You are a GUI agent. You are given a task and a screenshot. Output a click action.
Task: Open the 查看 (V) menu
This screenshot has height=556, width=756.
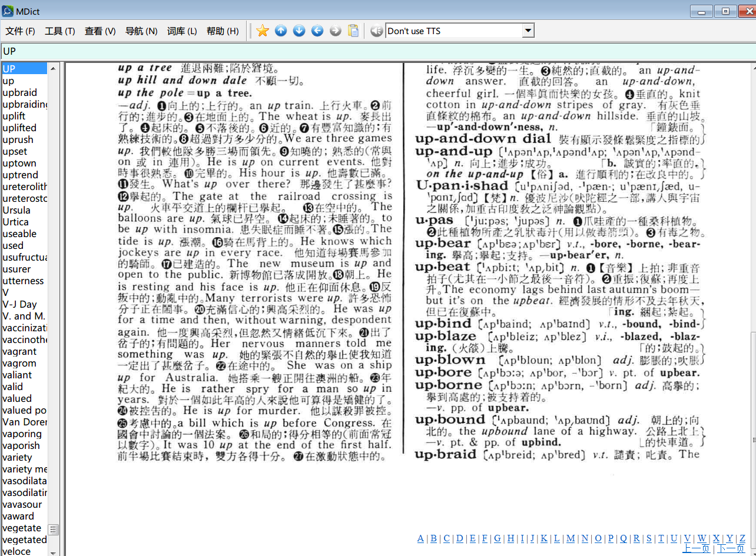[x=100, y=31]
